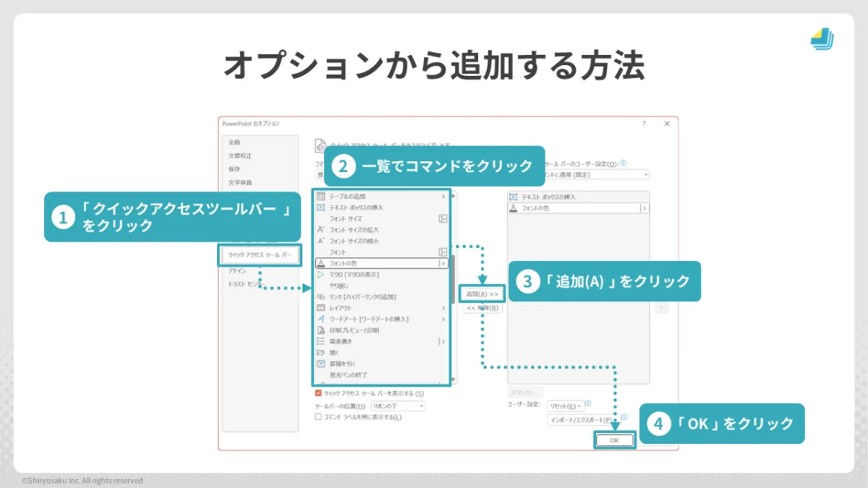Image resolution: width=868 pixels, height=488 pixels.
Task: Uncheck クイック アクセス ツール バーを表示する
Action: tap(318, 393)
